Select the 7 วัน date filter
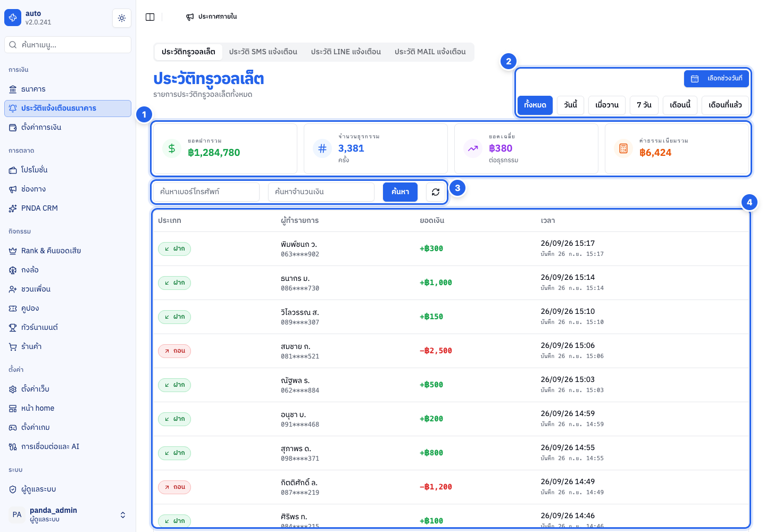The width and height of the screenshot is (766, 532). tap(644, 105)
